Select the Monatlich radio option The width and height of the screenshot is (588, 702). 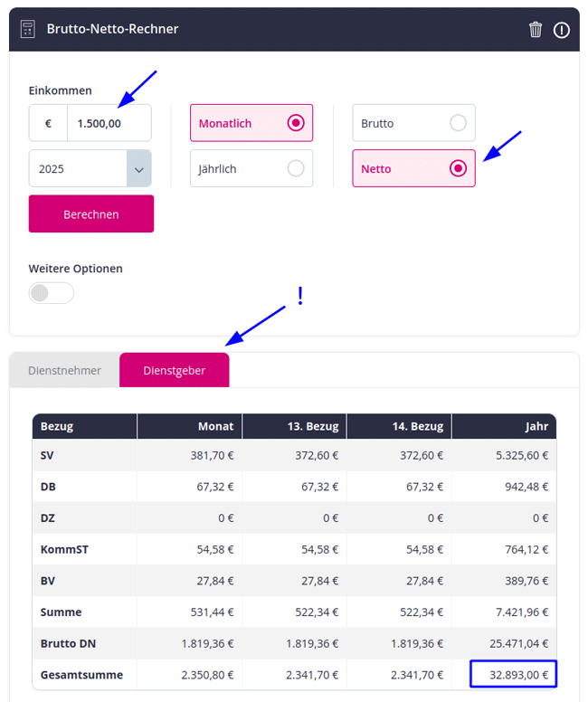click(251, 123)
